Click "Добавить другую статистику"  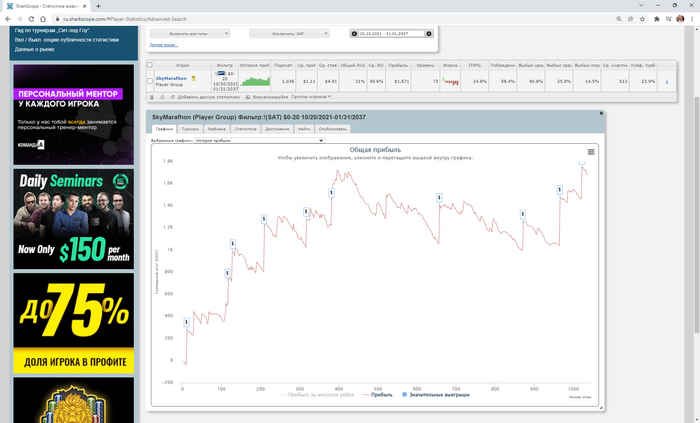tap(208, 97)
